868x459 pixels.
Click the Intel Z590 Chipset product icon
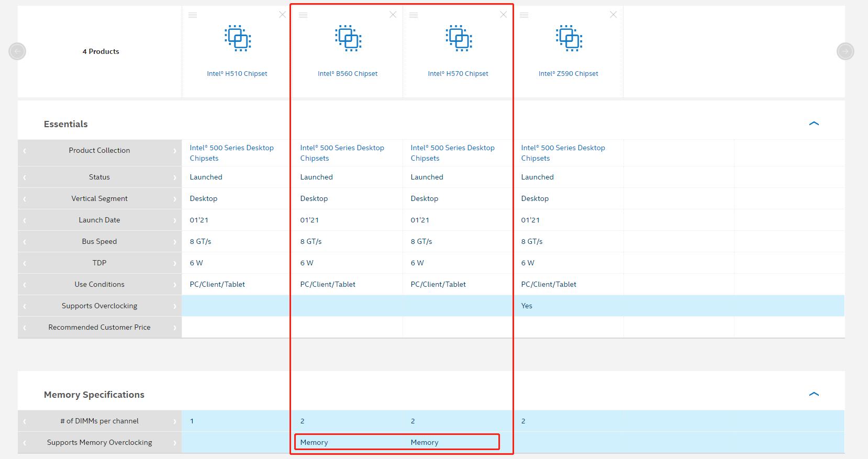[x=569, y=38]
